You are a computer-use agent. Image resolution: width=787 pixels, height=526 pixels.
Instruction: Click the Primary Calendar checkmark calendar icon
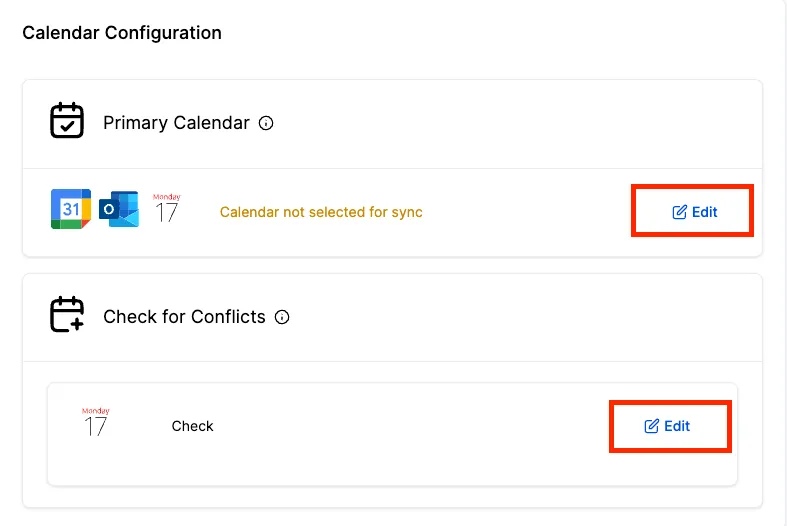click(x=67, y=121)
